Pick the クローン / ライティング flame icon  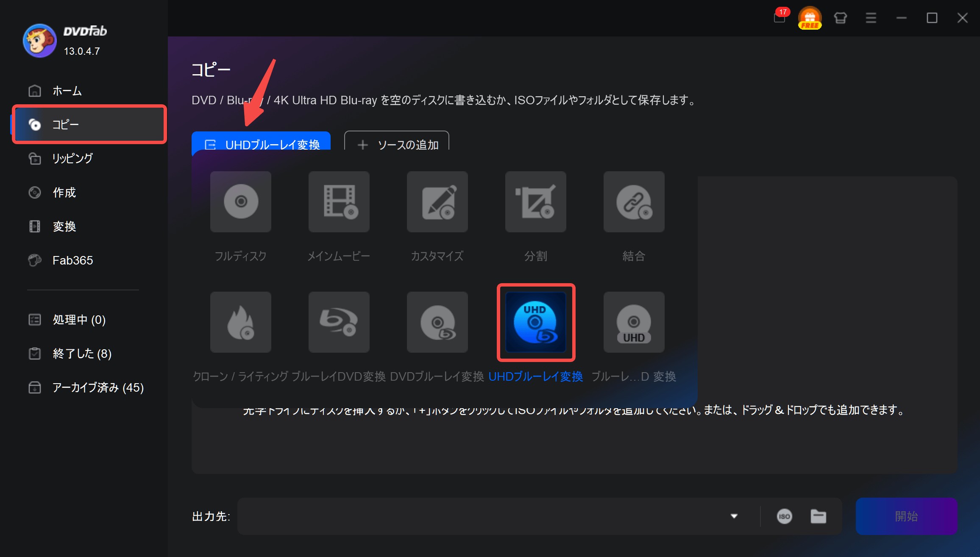coord(241,322)
